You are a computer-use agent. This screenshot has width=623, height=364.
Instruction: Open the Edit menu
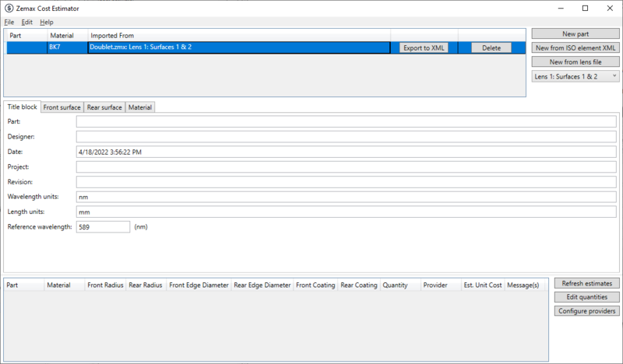[x=27, y=23]
